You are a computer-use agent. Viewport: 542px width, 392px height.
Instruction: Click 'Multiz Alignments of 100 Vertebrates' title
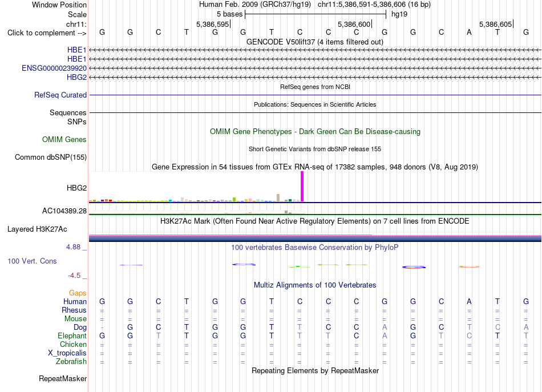coord(315,285)
